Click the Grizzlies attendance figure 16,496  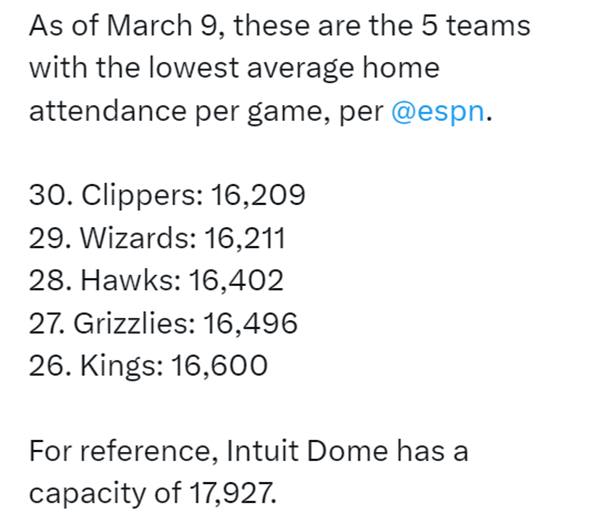[250, 323]
